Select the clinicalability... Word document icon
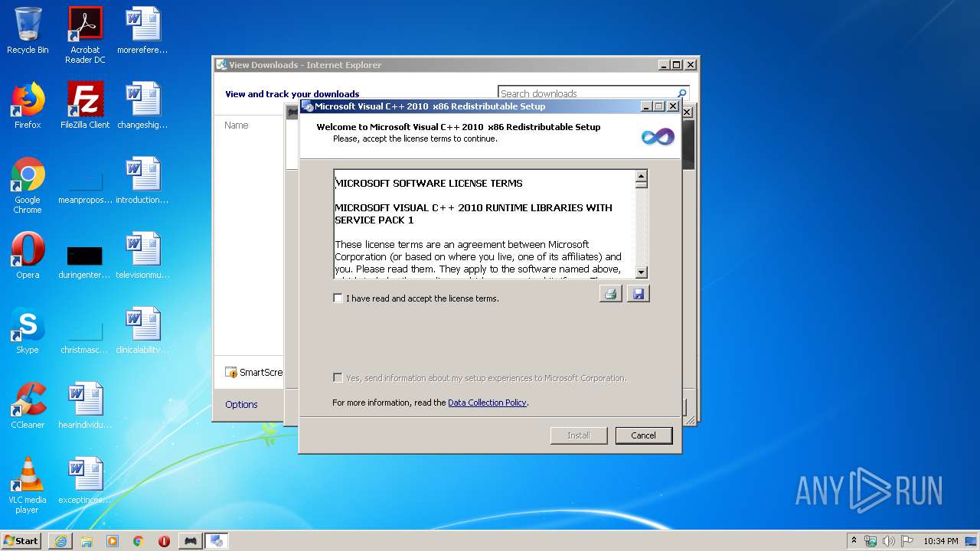 pos(142,331)
